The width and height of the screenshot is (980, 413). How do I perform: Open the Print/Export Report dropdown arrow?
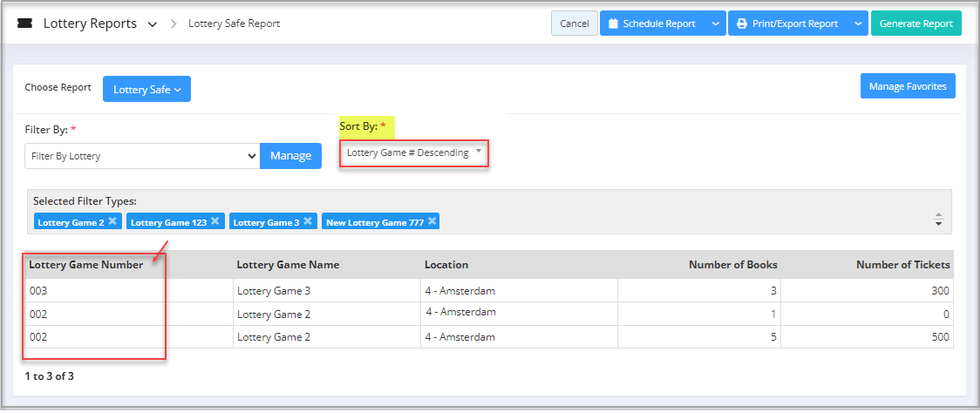pos(858,24)
